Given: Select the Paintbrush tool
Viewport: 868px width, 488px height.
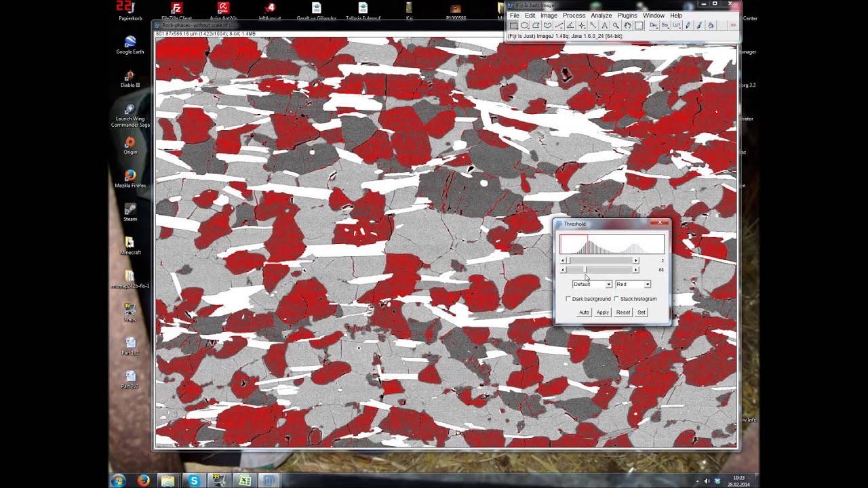Looking at the screenshot, I should click(699, 25).
